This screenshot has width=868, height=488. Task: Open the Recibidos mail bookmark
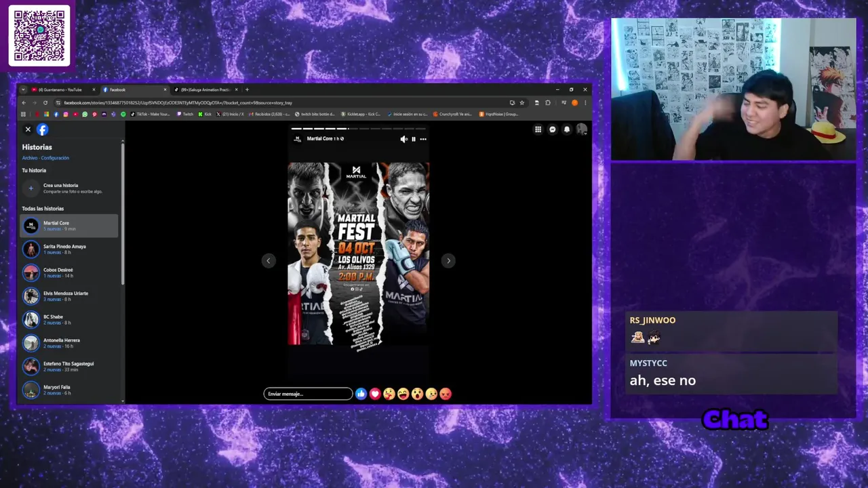(269, 114)
